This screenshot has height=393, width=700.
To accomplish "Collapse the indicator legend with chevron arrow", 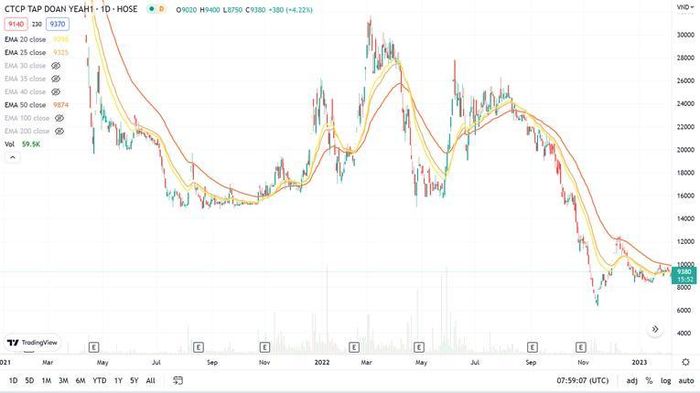I will [12, 157].
